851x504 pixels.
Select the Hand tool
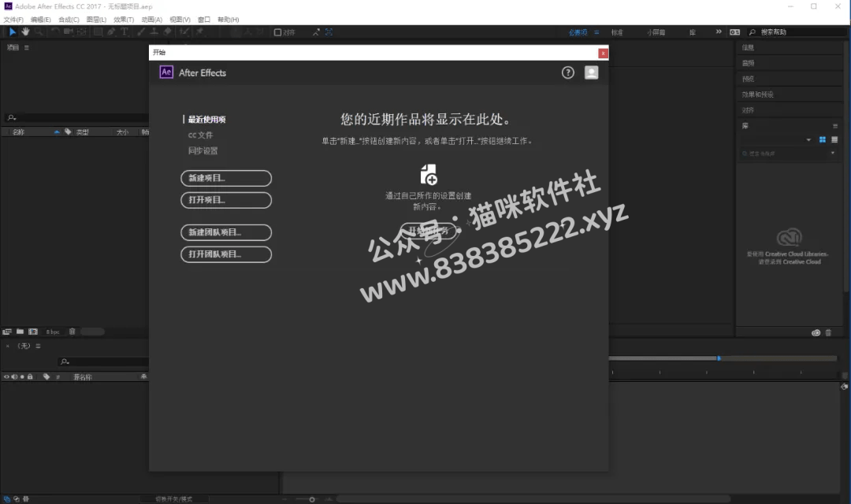25,32
